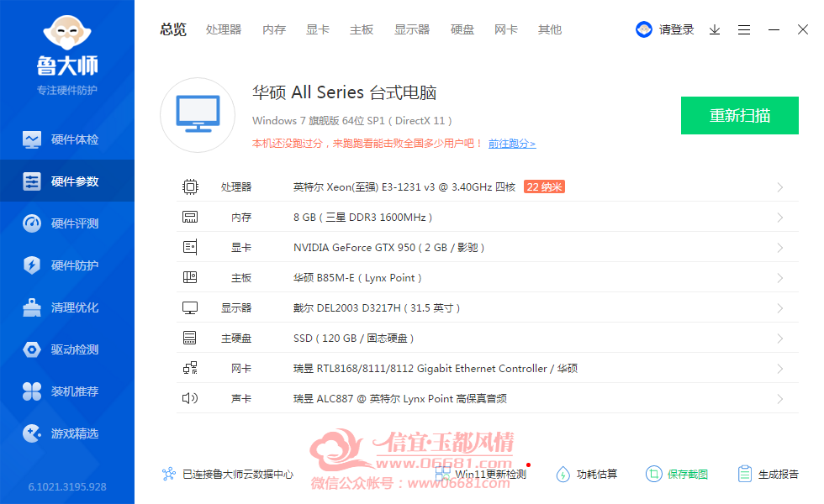Switch to the top 网卡 tab
824x504 pixels.
tap(506, 29)
